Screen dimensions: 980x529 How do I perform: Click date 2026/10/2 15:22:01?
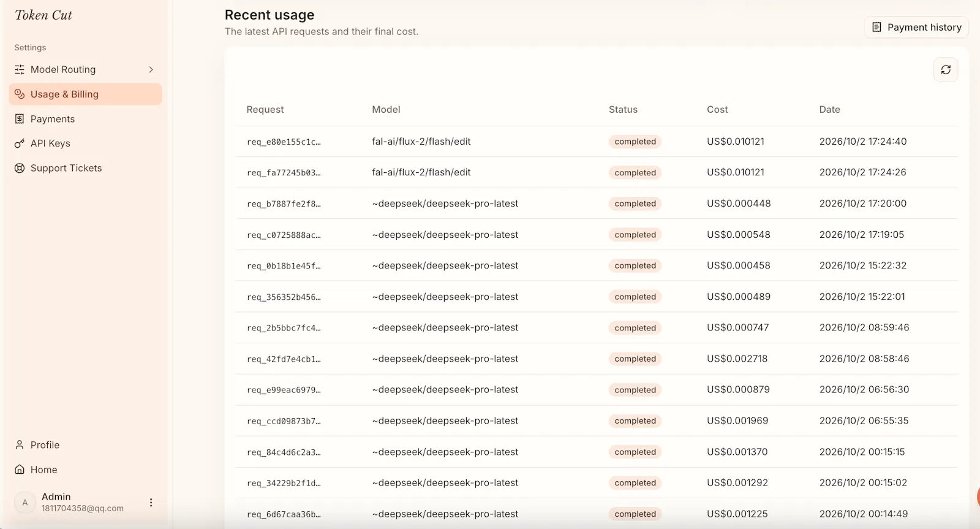(862, 297)
